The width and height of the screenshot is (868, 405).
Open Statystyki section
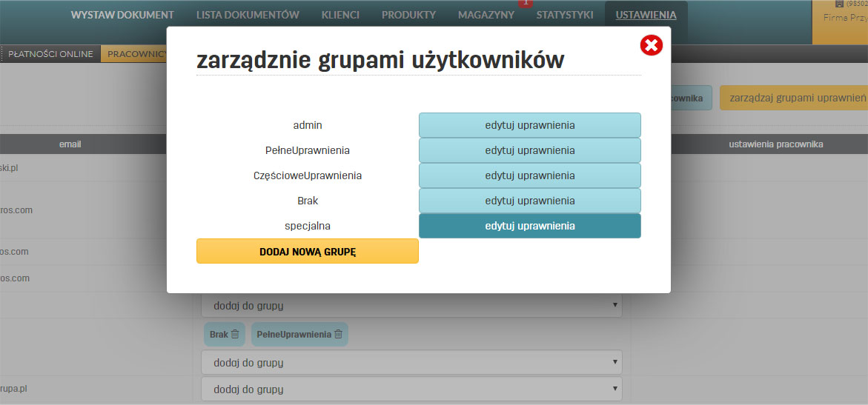[565, 15]
